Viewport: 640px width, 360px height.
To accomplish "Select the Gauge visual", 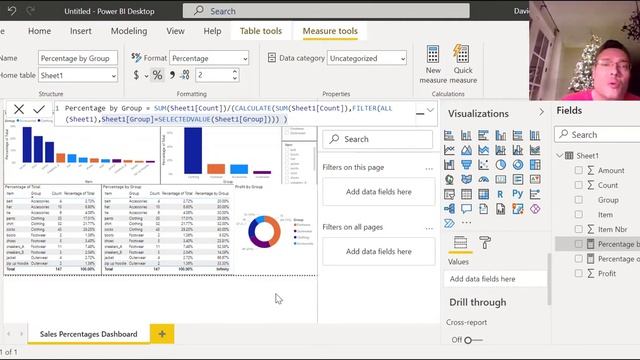I will tap(484, 179).
